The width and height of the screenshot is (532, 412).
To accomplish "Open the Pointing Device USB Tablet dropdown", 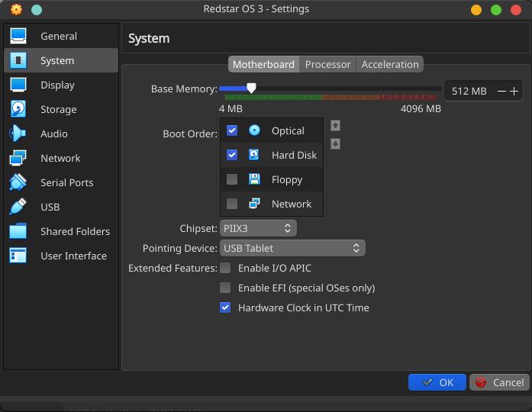I will click(292, 248).
